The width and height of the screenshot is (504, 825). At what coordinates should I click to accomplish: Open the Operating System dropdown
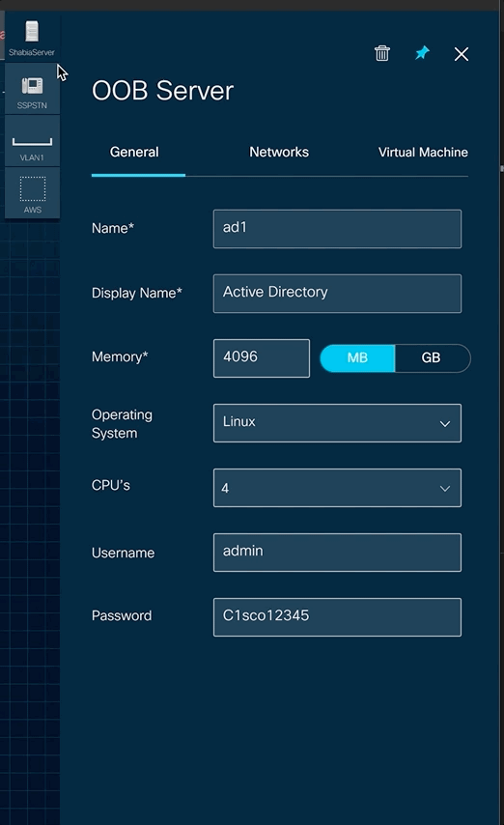pyautogui.click(x=337, y=423)
